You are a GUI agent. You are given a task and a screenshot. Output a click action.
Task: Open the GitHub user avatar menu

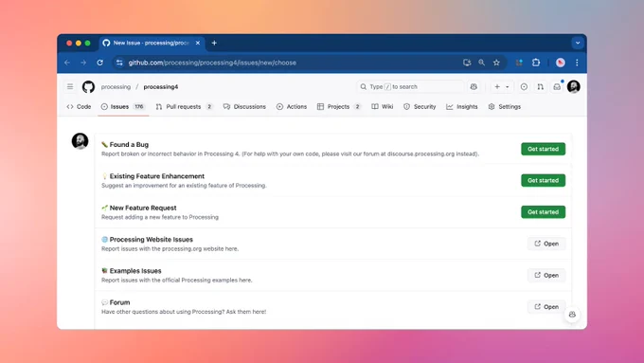[x=573, y=87]
